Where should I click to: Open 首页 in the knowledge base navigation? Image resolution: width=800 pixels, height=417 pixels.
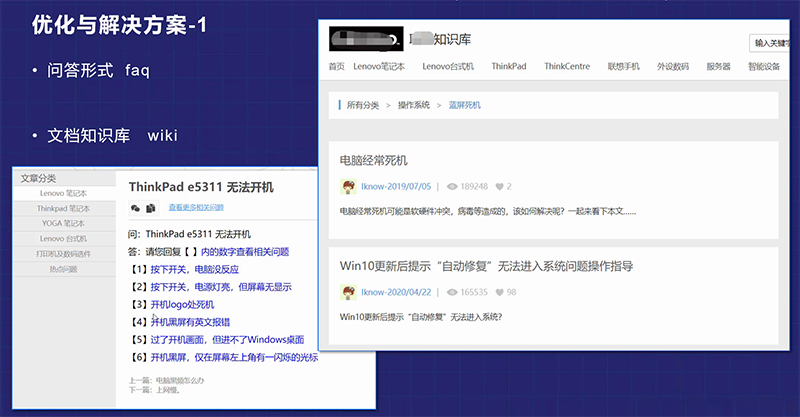point(337,66)
